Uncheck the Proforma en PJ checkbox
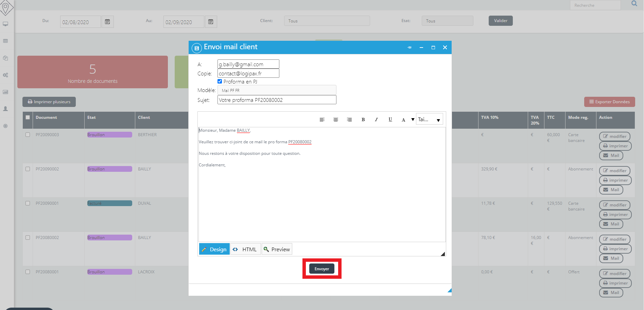The image size is (644, 310). tap(220, 81)
